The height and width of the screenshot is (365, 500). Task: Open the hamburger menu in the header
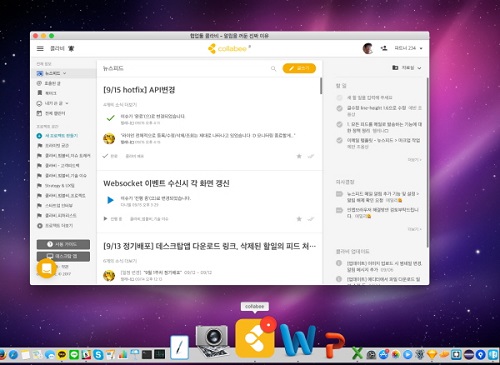pyautogui.click(x=40, y=49)
